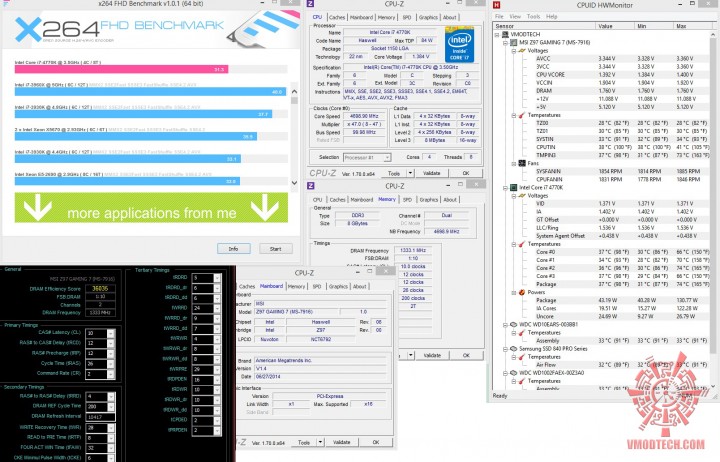Click the Intel Core i7 logo in CPU-Z
The image size is (720, 462).
coord(459,45)
